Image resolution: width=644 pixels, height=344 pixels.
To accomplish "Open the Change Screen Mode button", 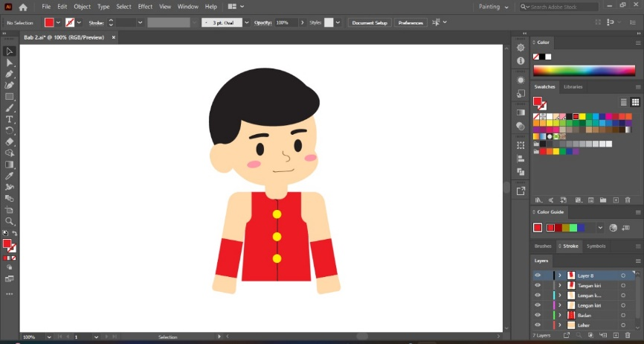I will pyautogui.click(x=9, y=278).
